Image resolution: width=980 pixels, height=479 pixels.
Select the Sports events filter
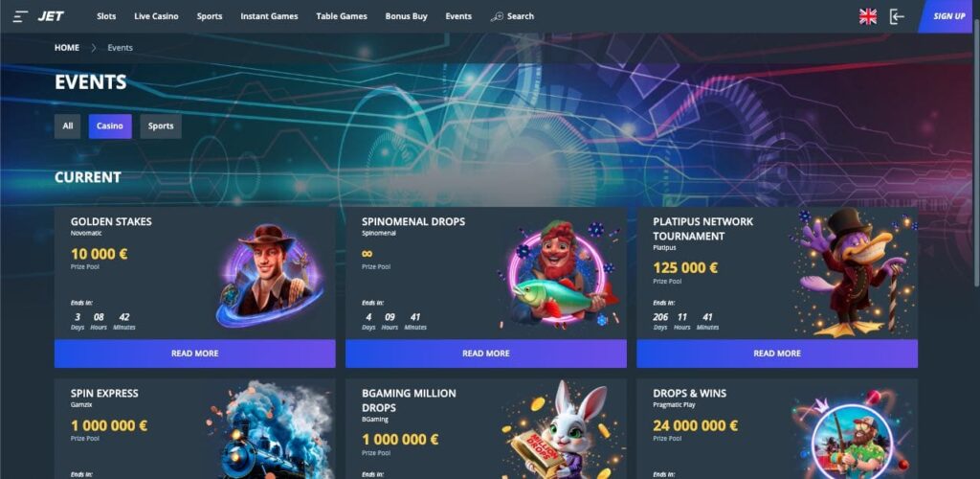coord(161,126)
